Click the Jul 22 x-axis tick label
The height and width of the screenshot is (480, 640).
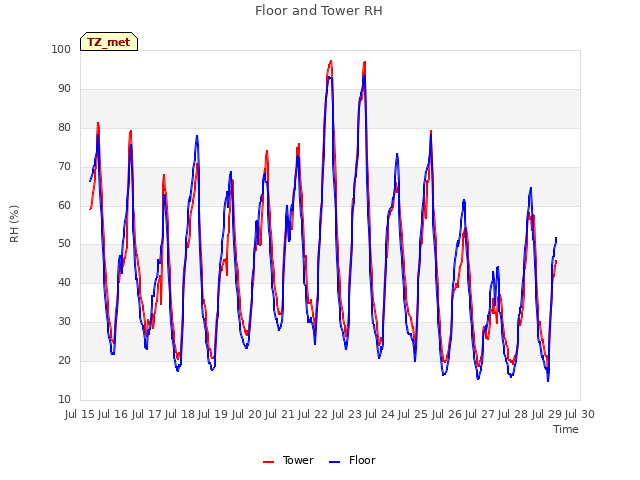pyautogui.click(x=313, y=414)
